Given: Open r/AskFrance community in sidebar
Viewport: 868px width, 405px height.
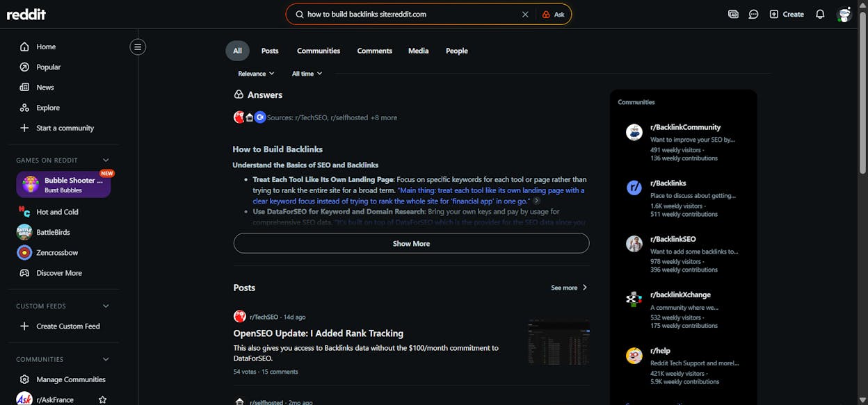Looking at the screenshot, I should click(54, 399).
